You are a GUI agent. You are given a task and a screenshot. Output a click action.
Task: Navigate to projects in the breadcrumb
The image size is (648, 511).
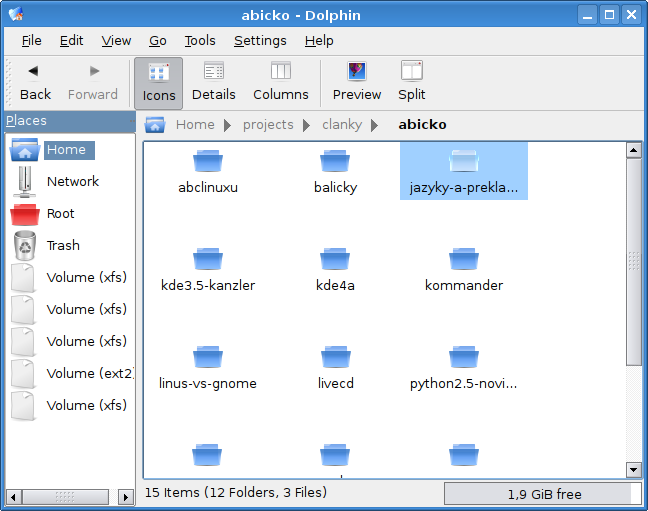(x=268, y=124)
